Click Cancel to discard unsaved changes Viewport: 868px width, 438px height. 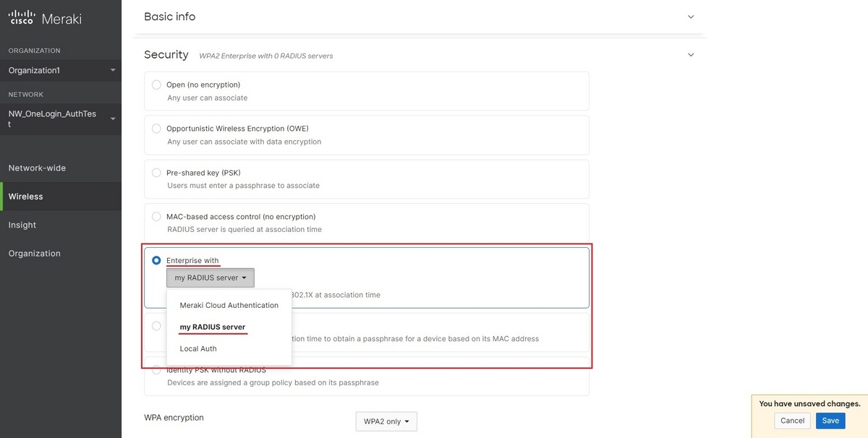coord(793,421)
